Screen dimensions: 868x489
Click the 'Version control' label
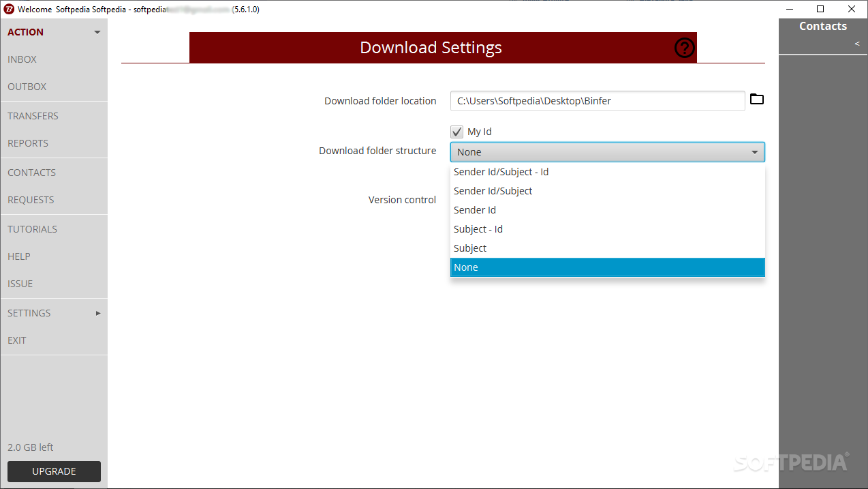tap(402, 200)
